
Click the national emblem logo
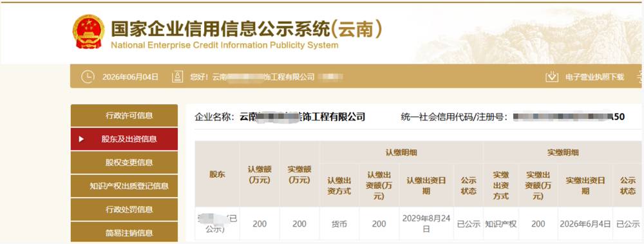click(89, 32)
